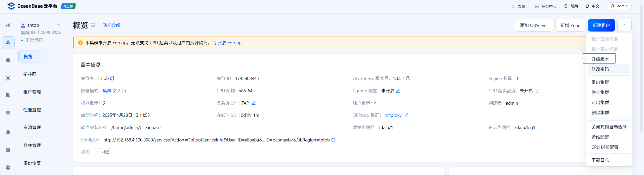Viewport: 644px width, 175px height.
Task: Toggle the more actions ellipsis button
Action: click(x=624, y=25)
